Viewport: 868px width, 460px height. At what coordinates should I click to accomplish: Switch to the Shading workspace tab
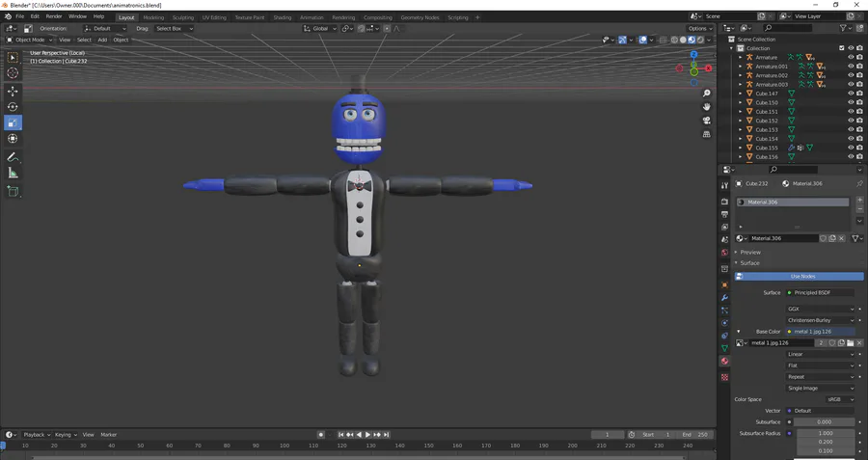tap(283, 17)
